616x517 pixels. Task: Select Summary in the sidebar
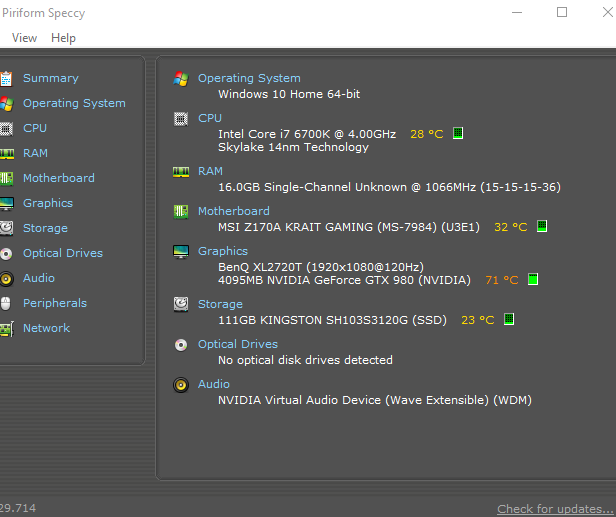[50, 78]
